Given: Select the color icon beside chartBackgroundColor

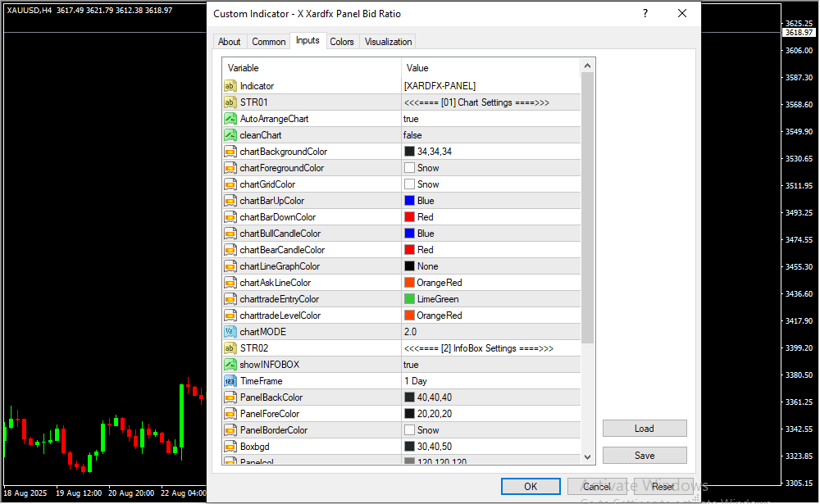Looking at the screenshot, I should 230,152.
